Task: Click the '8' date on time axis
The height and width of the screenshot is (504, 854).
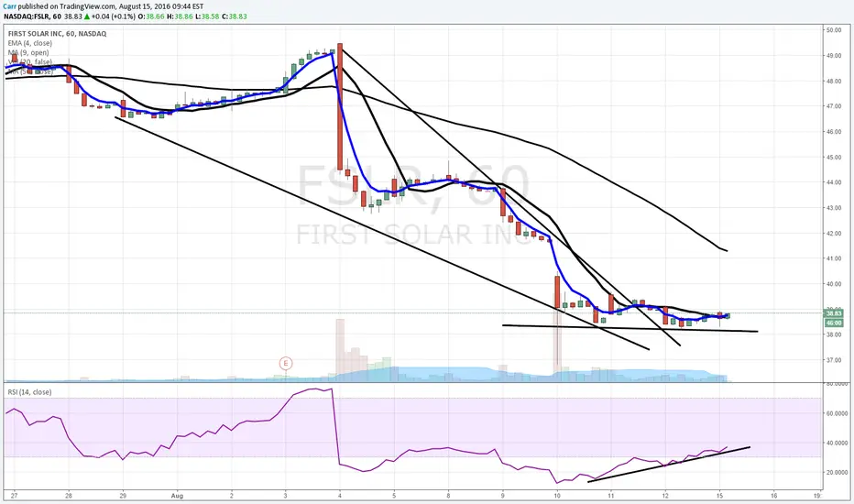Action: point(448,496)
